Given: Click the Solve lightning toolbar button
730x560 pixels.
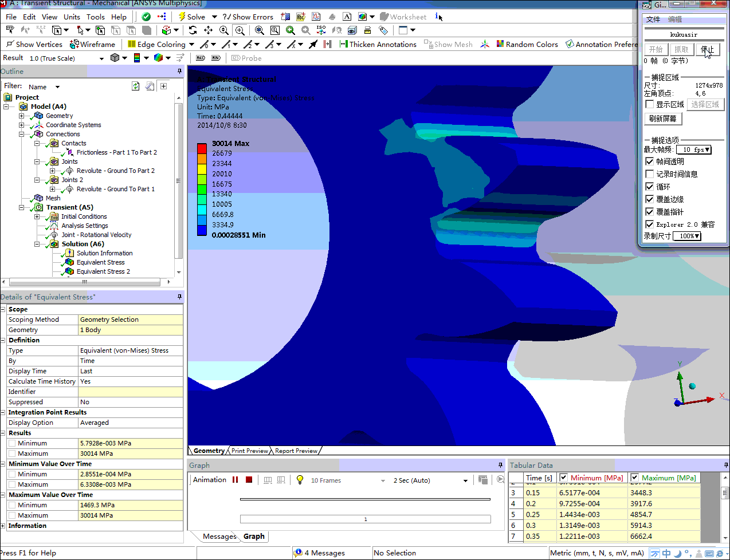Looking at the screenshot, I should 191,17.
